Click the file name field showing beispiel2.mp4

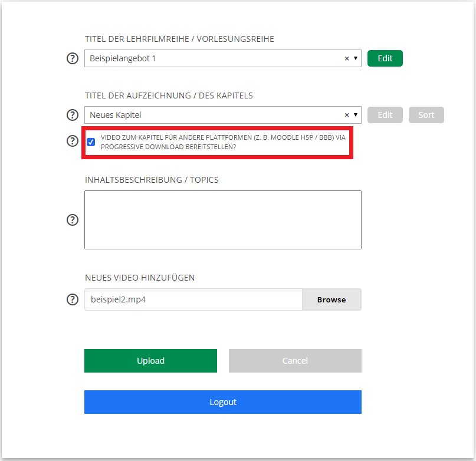click(193, 299)
